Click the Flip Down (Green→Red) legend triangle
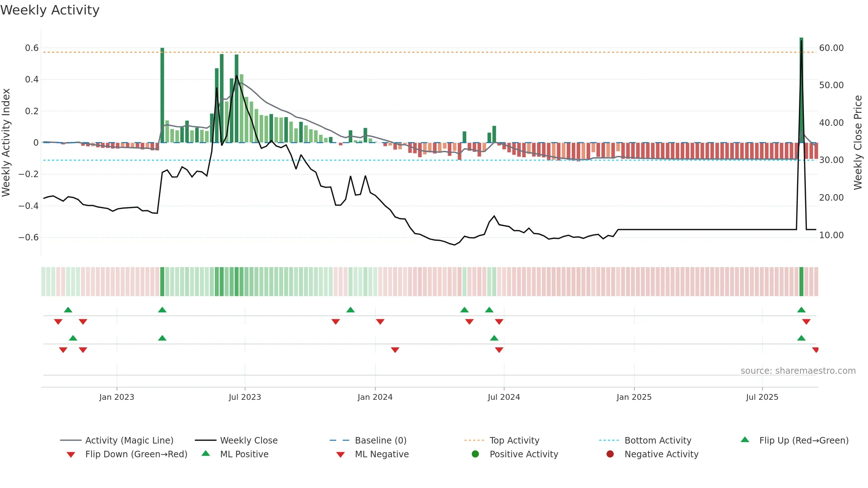 [x=71, y=454]
